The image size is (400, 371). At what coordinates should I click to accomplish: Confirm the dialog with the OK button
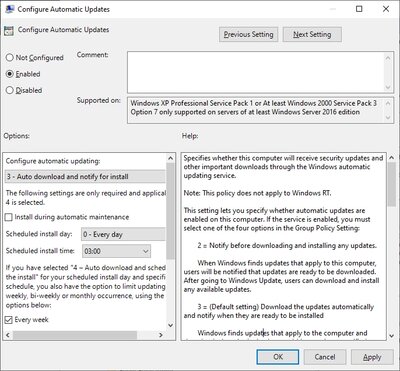(x=278, y=357)
